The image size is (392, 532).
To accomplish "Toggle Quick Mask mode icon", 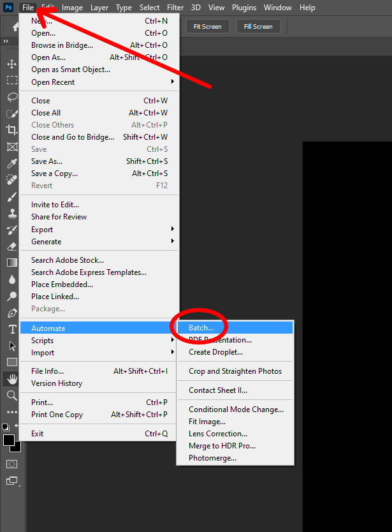I will pyautogui.click(x=11, y=464).
